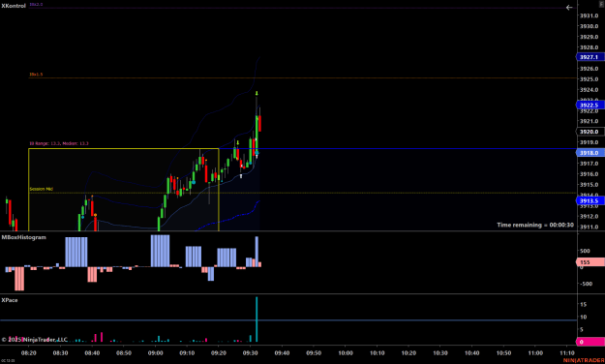Click the IB Range Median label
605x364 pixels.
[x=59, y=143]
